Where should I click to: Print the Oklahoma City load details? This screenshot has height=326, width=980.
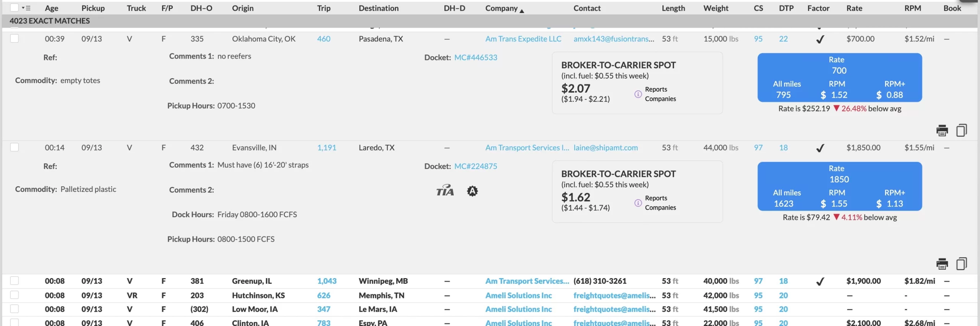[942, 131]
